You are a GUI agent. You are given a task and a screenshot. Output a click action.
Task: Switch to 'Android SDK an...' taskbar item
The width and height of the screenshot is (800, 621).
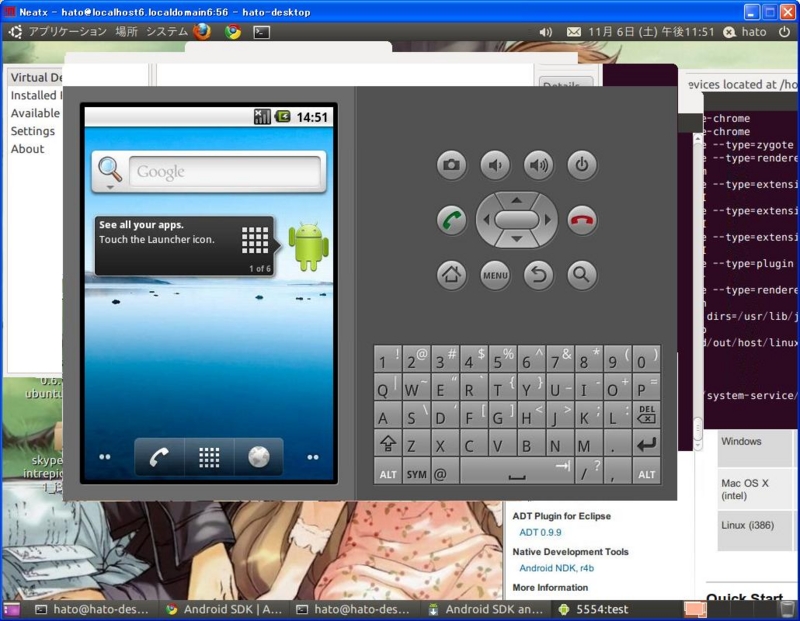coord(486,609)
